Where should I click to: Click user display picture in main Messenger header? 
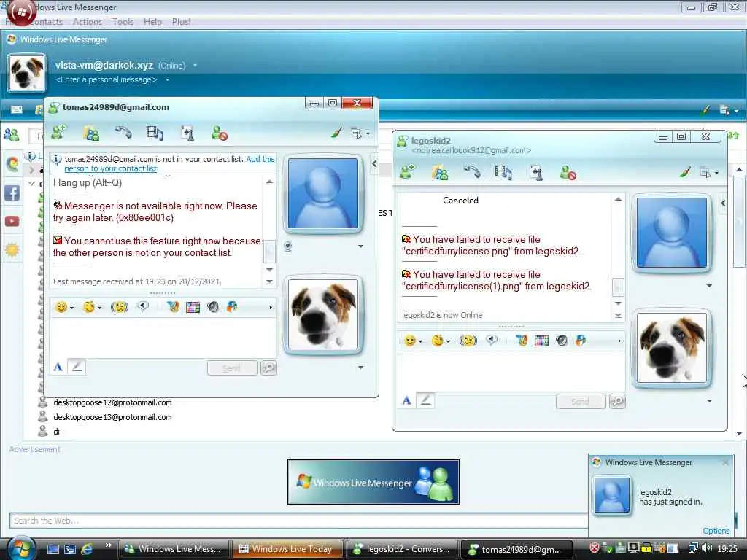click(x=27, y=73)
